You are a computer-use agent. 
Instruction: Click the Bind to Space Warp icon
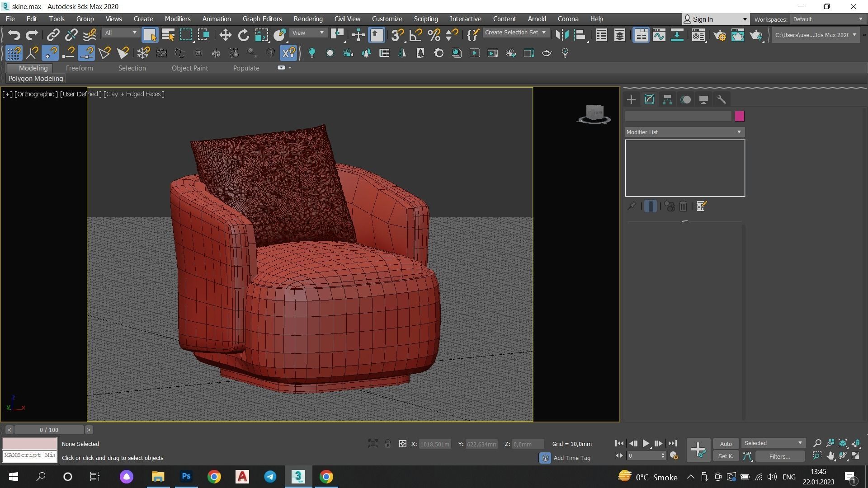[x=90, y=35]
